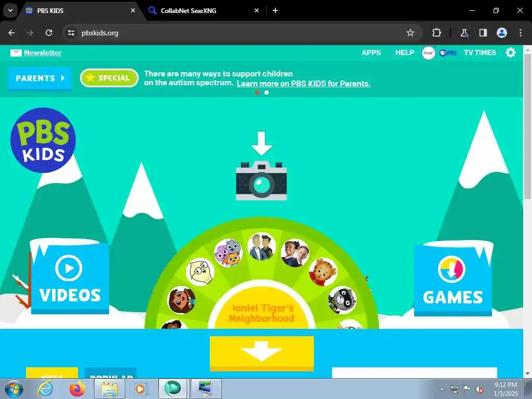The width and height of the screenshot is (532, 399).
Task: Open Learn more on PBS KIDS for Parents link
Action: 303,84
